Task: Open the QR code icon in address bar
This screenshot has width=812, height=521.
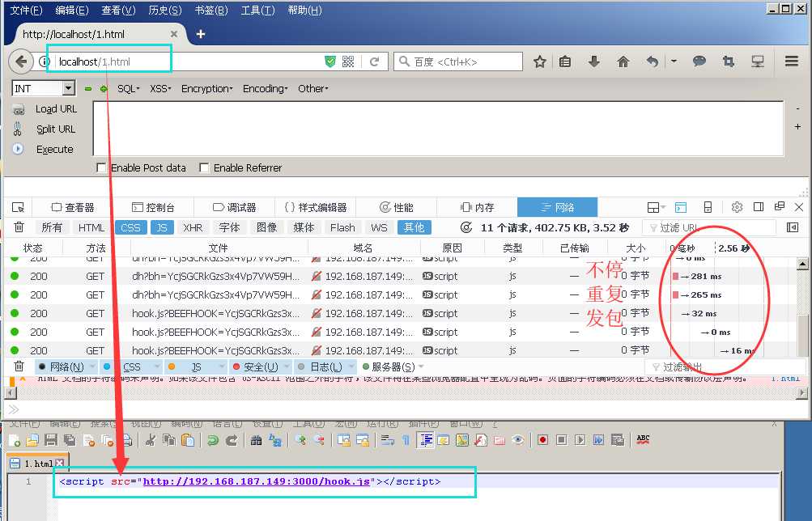Action: click(x=348, y=62)
